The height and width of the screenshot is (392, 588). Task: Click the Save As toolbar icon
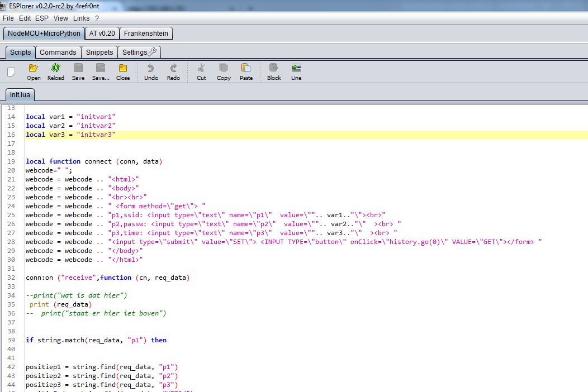[101, 72]
